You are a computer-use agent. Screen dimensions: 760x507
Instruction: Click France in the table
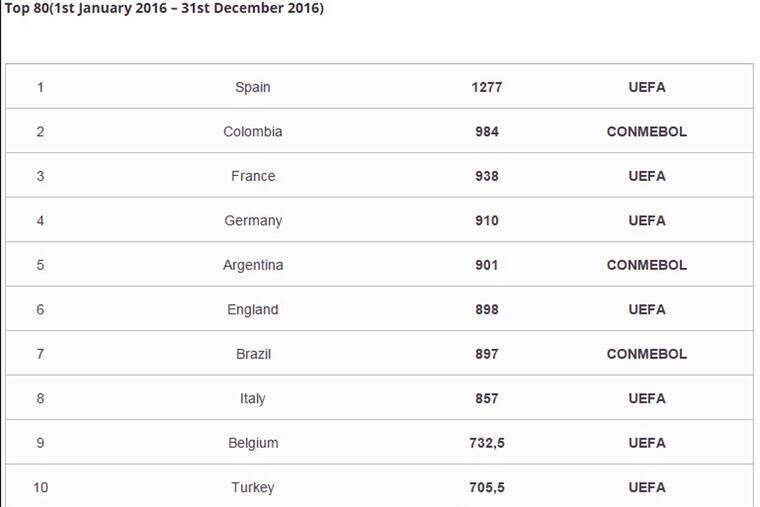click(252, 176)
